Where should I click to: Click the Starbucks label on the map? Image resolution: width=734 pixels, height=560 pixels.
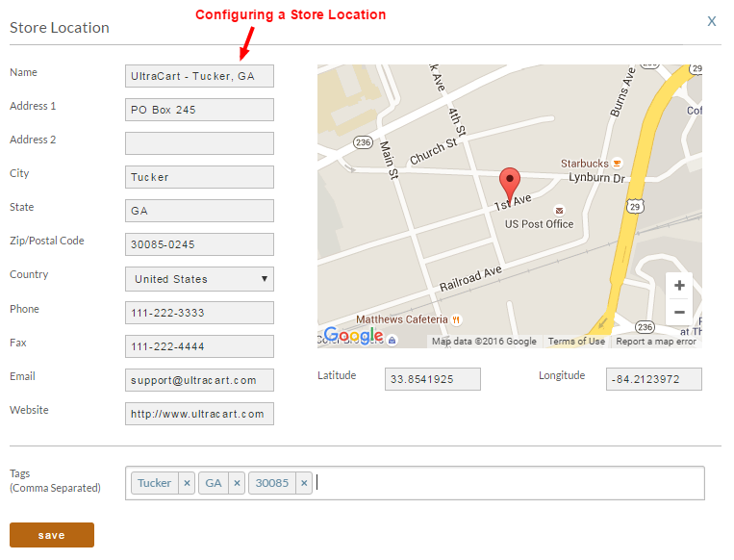click(x=585, y=164)
